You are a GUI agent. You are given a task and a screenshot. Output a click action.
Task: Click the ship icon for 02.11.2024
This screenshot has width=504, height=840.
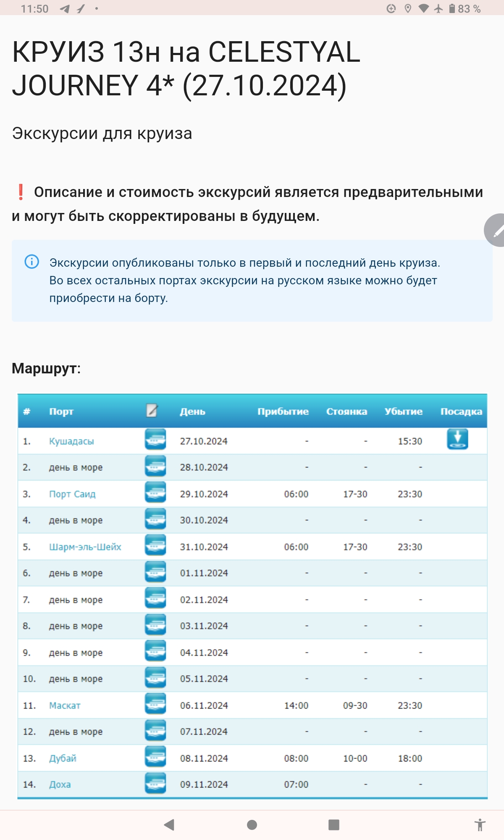point(155,598)
